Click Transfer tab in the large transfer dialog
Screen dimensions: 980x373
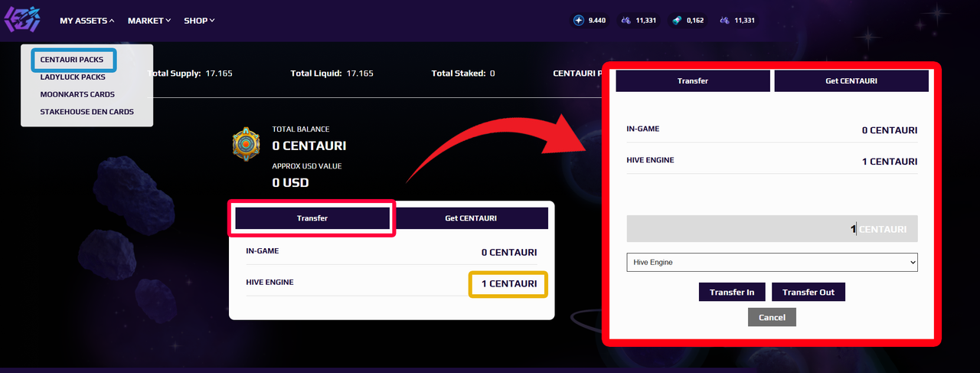tap(693, 80)
